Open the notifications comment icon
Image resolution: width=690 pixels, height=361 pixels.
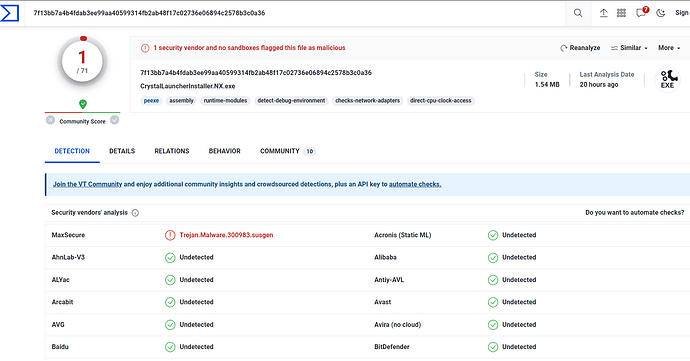click(641, 13)
